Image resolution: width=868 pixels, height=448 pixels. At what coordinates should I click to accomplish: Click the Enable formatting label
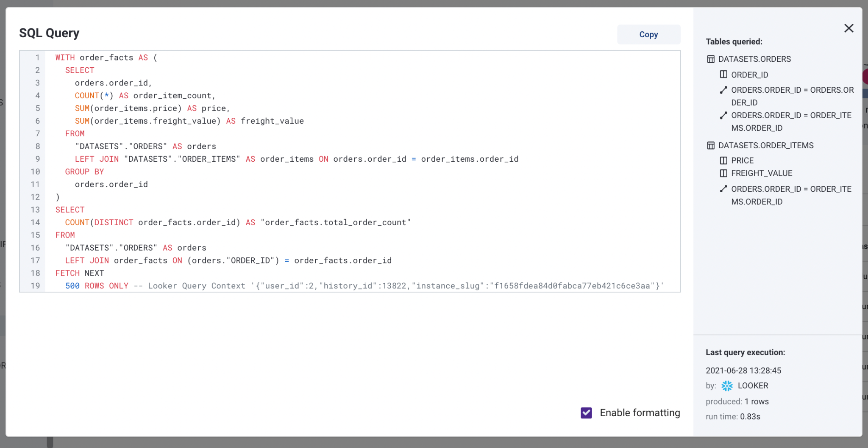pyautogui.click(x=640, y=413)
